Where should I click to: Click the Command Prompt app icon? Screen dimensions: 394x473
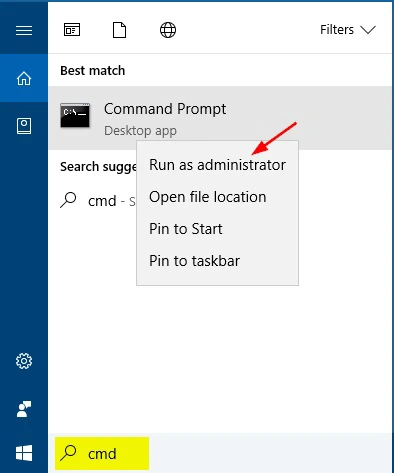(75, 115)
